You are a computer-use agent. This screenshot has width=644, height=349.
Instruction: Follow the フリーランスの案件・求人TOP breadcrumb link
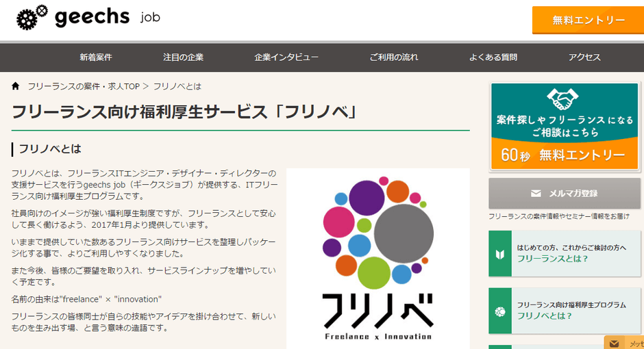click(x=84, y=86)
